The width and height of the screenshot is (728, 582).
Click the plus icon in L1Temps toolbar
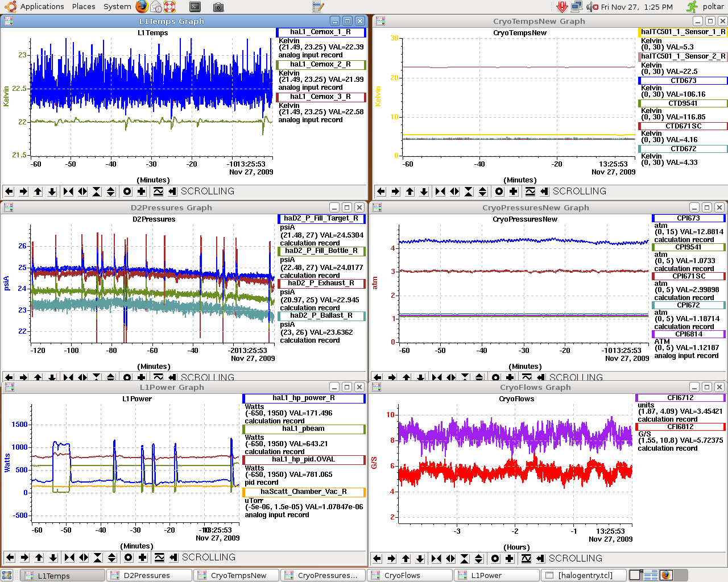pos(142,192)
